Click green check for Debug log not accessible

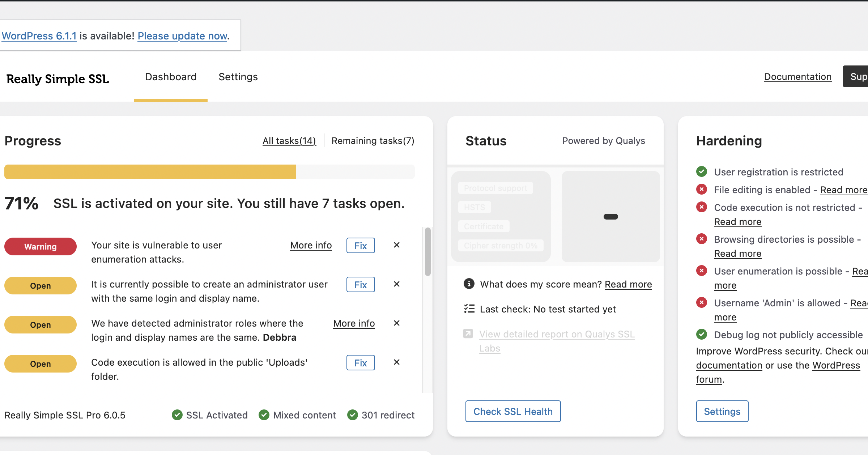point(702,334)
